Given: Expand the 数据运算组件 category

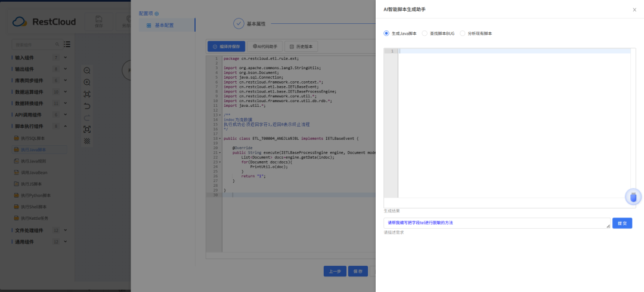Looking at the screenshot, I should (66, 92).
